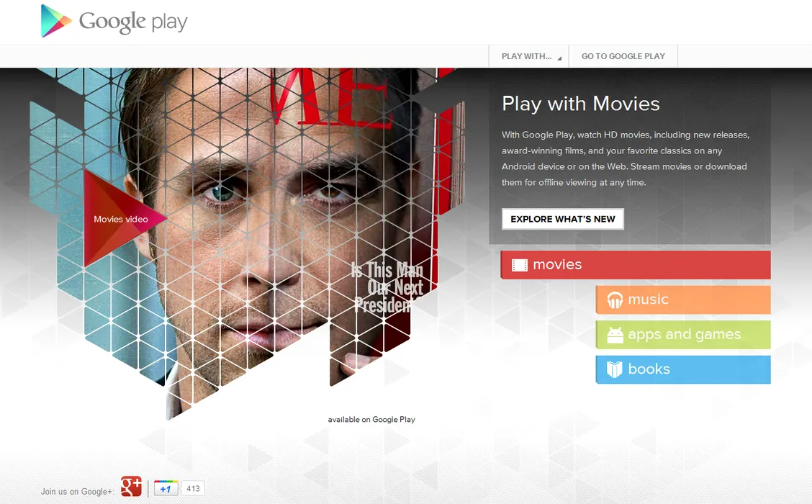
Task: Click the Google Play triangle logo
Action: click(x=55, y=21)
